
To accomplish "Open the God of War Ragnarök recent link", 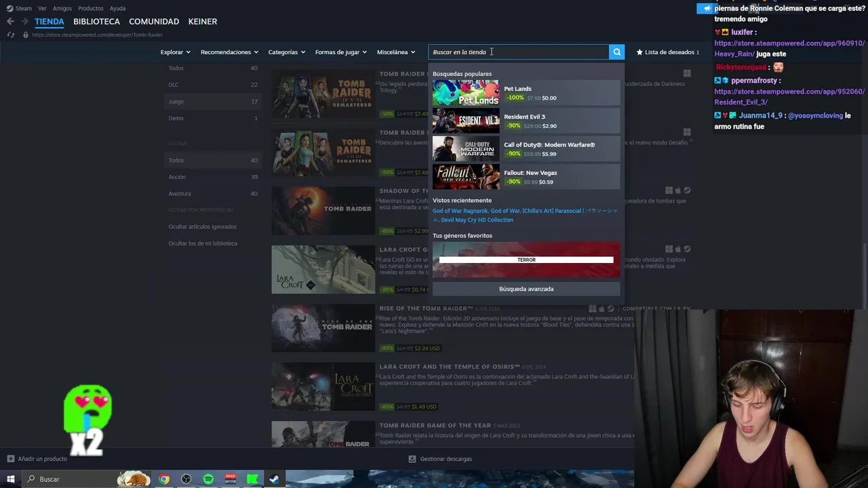I will click(460, 211).
